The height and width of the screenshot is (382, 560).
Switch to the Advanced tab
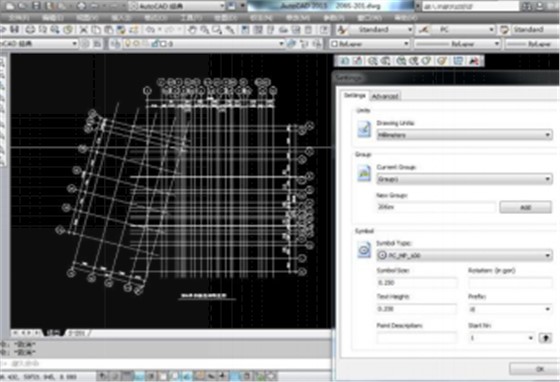click(385, 96)
